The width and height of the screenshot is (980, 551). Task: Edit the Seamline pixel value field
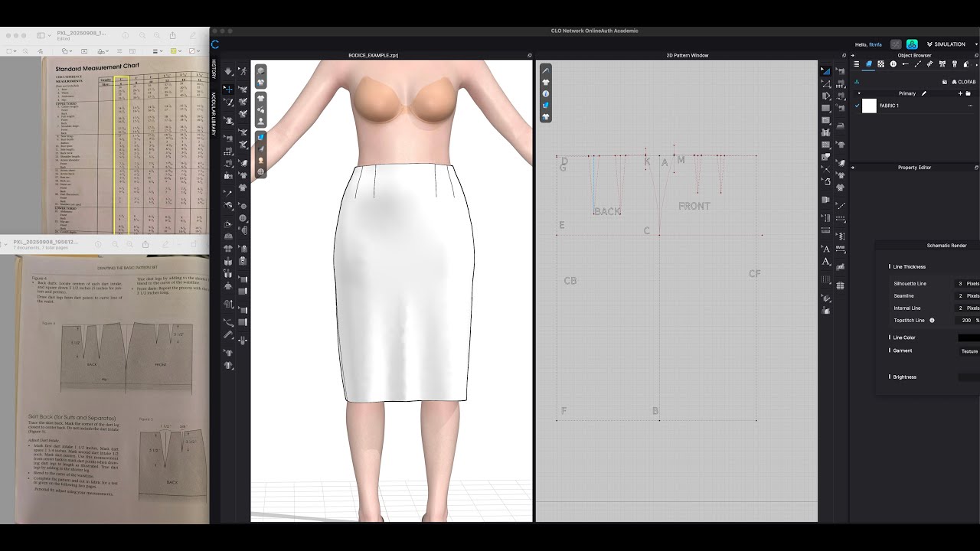pos(968,295)
